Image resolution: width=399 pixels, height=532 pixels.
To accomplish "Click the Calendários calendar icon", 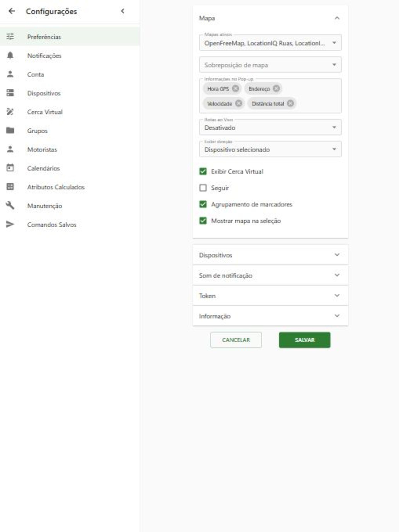I will pyautogui.click(x=10, y=168).
